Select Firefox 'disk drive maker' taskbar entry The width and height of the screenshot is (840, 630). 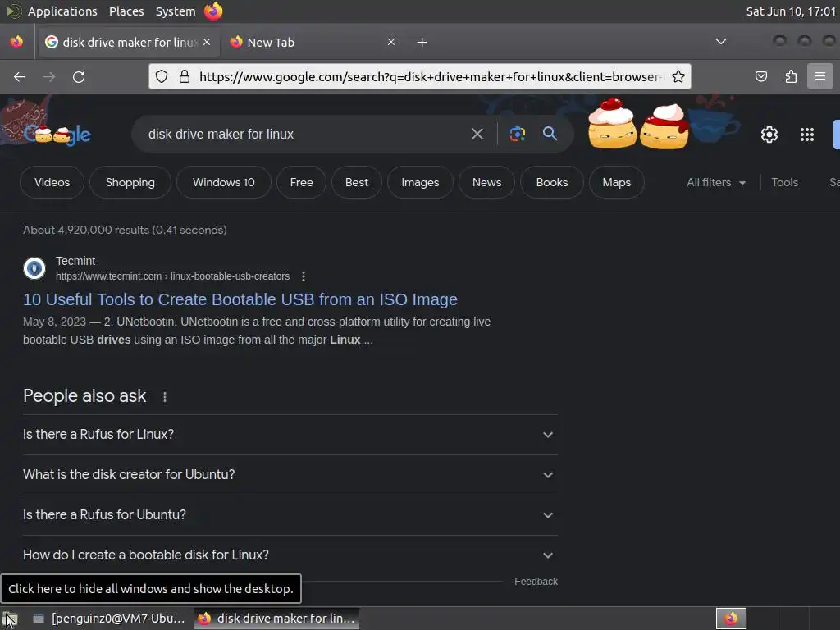coord(276,619)
